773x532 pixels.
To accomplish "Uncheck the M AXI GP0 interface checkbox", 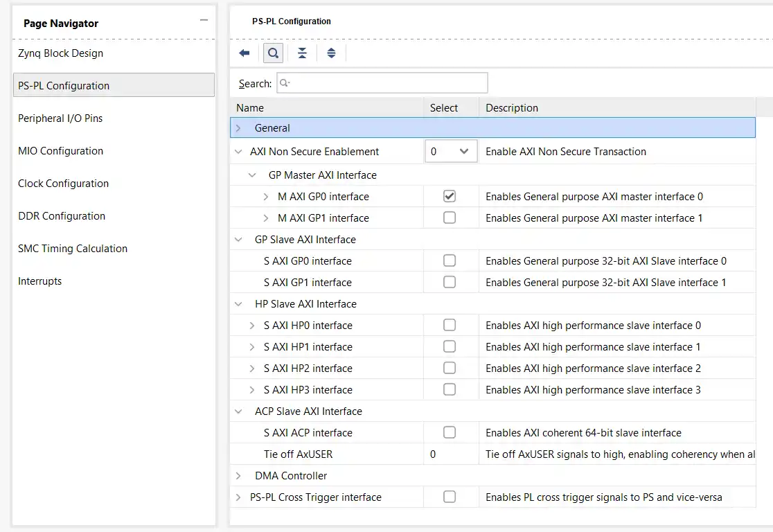I will 450,197.
